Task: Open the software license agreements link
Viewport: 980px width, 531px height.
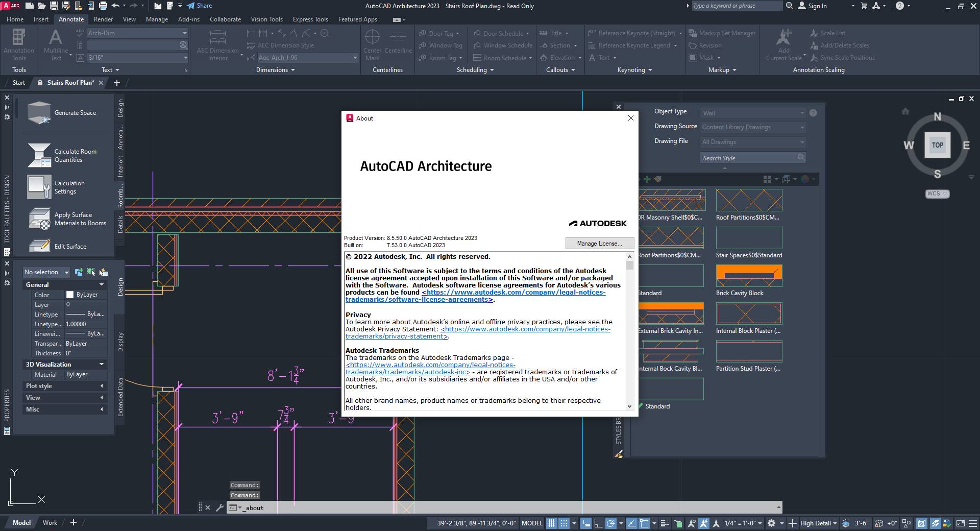Action: 475,296
